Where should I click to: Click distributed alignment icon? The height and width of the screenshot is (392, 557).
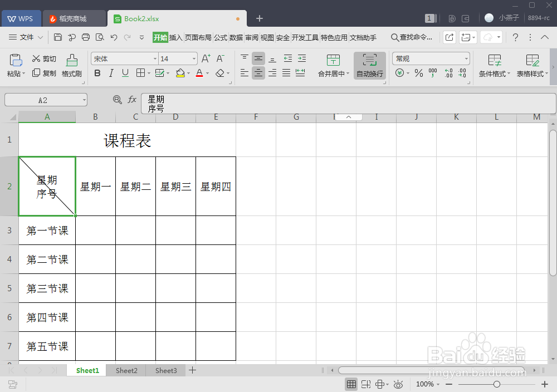tap(300, 73)
